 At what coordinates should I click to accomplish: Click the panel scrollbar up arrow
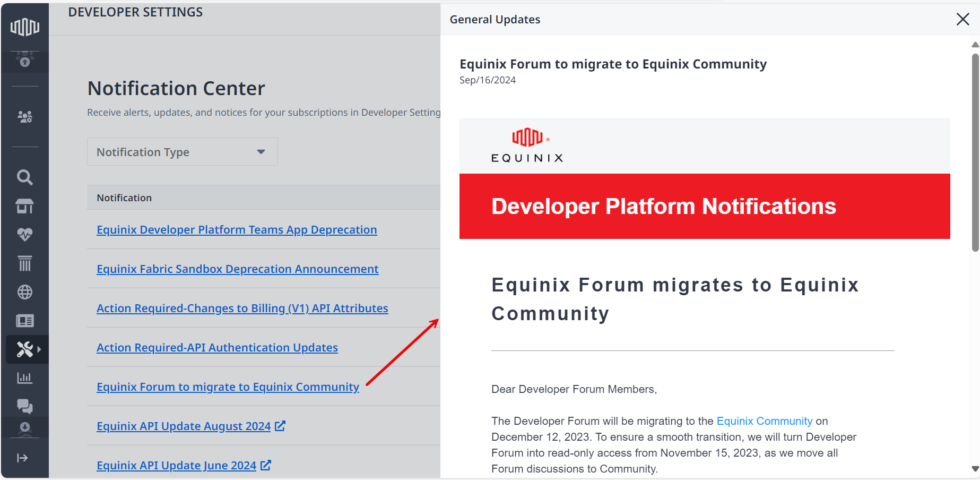pyautogui.click(x=975, y=45)
